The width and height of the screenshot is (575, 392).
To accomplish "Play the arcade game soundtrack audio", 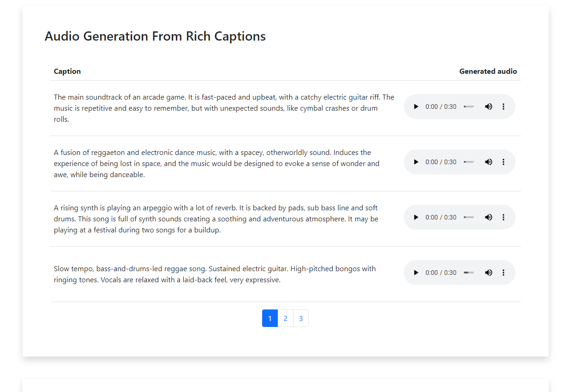I will click(x=416, y=107).
